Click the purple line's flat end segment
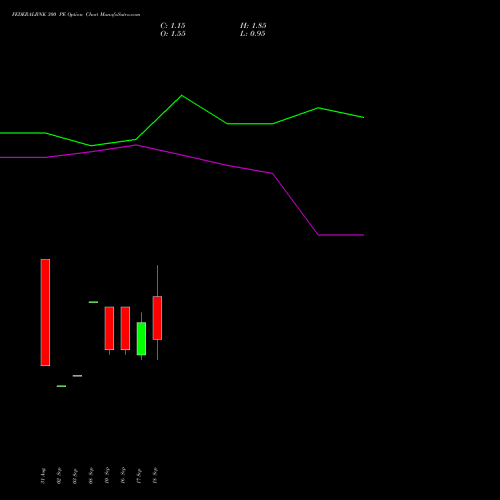 click(x=341, y=235)
